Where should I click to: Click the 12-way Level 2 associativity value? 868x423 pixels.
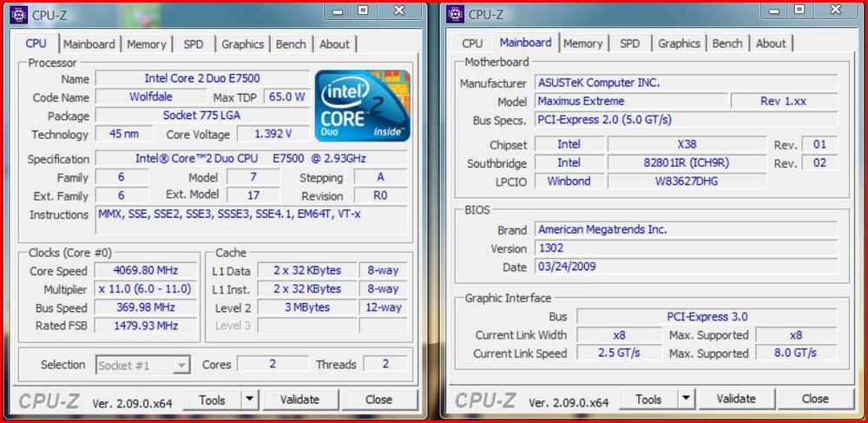pos(383,307)
